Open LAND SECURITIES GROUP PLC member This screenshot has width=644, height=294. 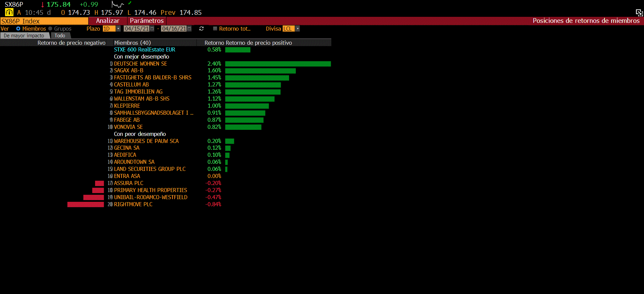(x=150, y=169)
